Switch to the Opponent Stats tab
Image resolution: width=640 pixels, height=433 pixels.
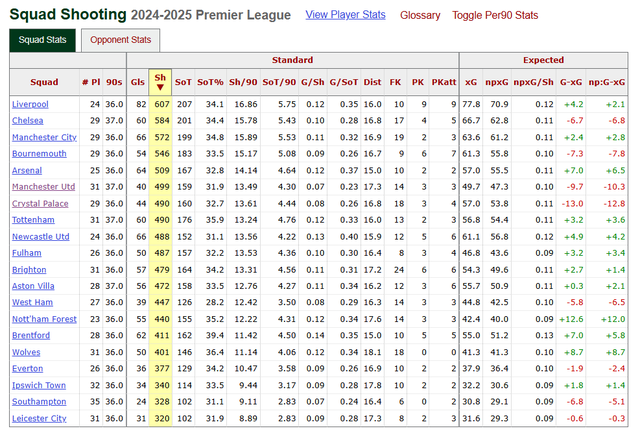120,40
